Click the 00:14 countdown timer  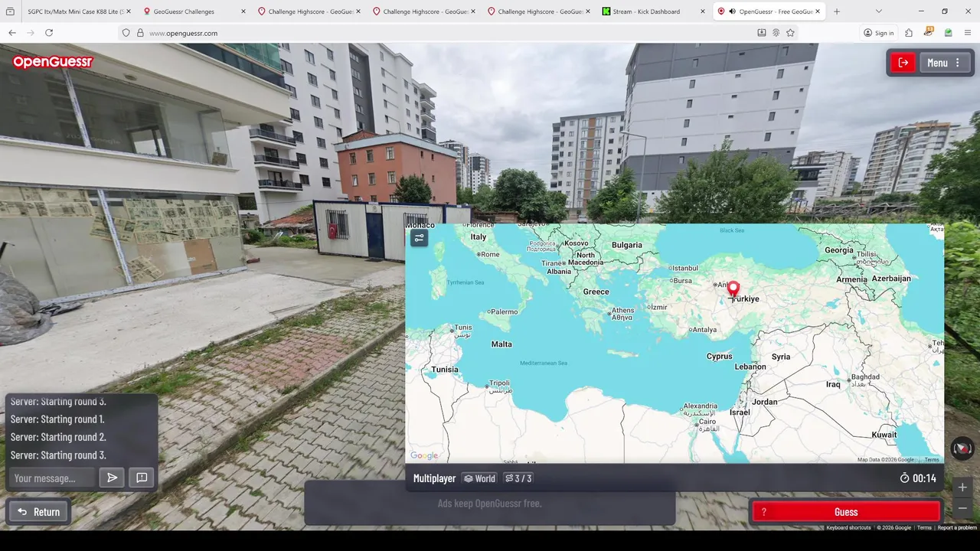pos(917,478)
